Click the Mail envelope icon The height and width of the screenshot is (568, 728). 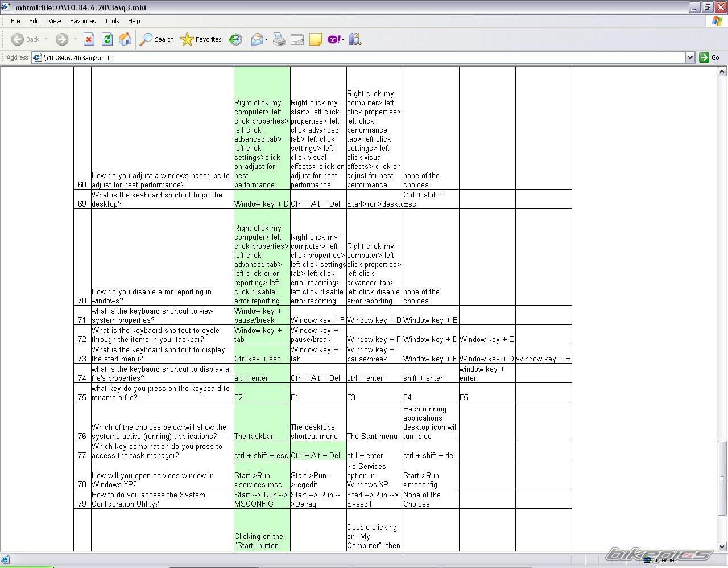click(x=257, y=39)
